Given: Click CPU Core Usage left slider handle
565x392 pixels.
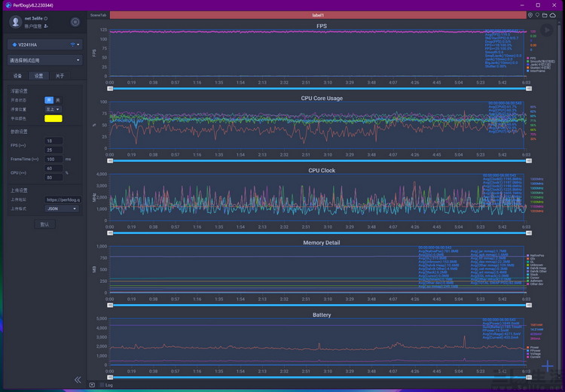Looking at the screenshot, I should tap(110, 161).
